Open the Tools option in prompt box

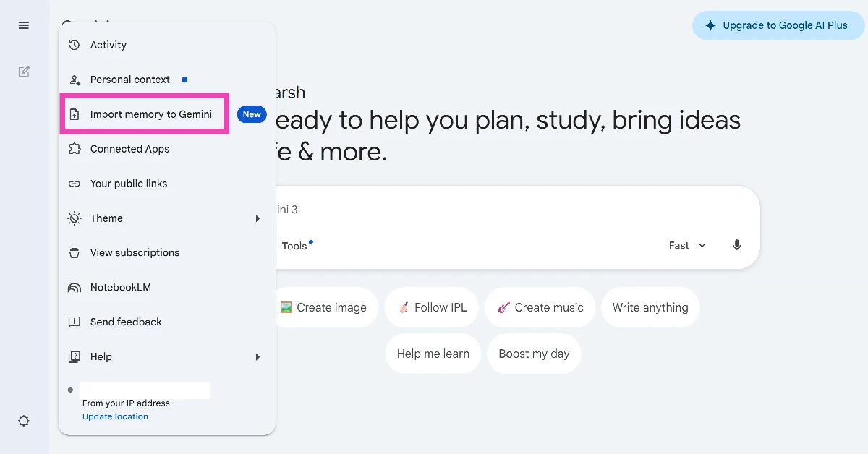click(294, 246)
